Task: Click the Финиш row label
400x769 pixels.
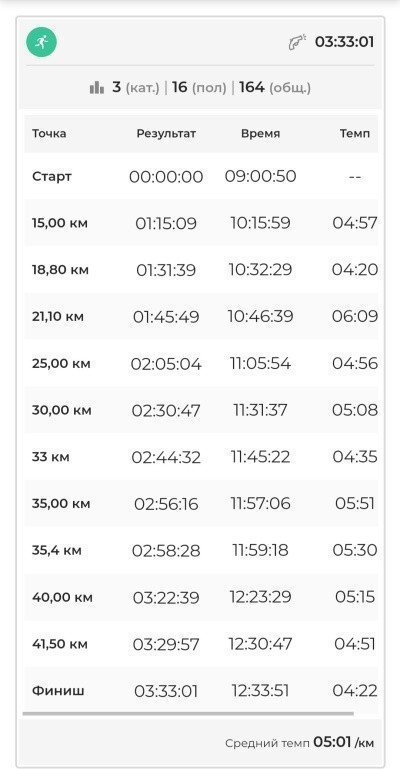Action: pyautogui.click(x=58, y=691)
